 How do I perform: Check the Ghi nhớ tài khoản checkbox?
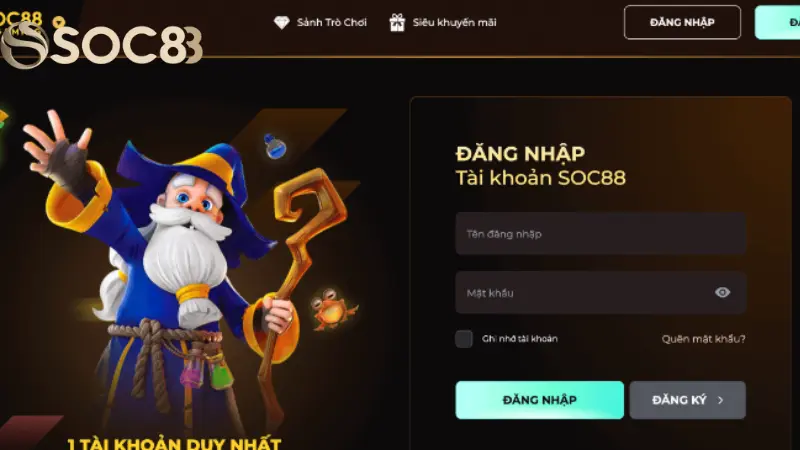[x=464, y=339]
